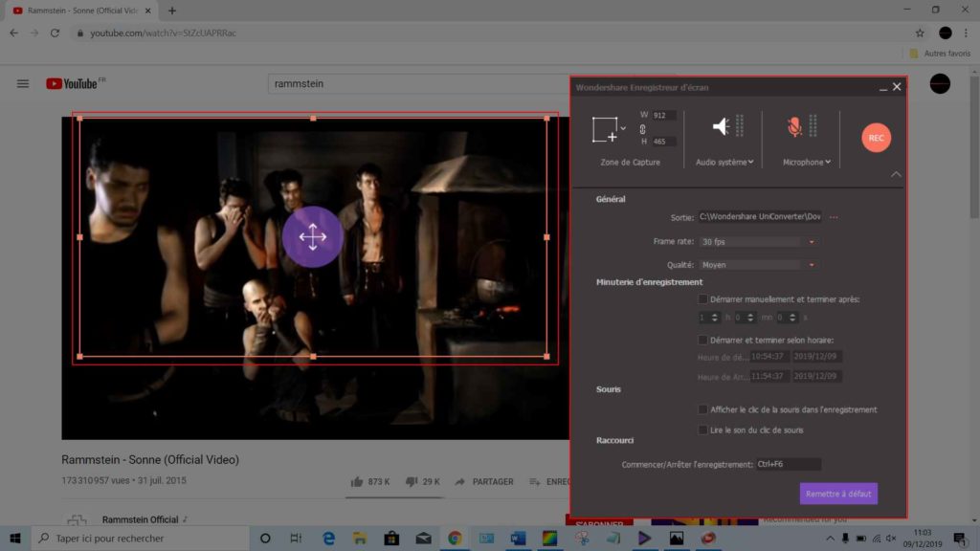The image size is (980, 551).
Task: Go back in the browser
Action: click(x=13, y=33)
